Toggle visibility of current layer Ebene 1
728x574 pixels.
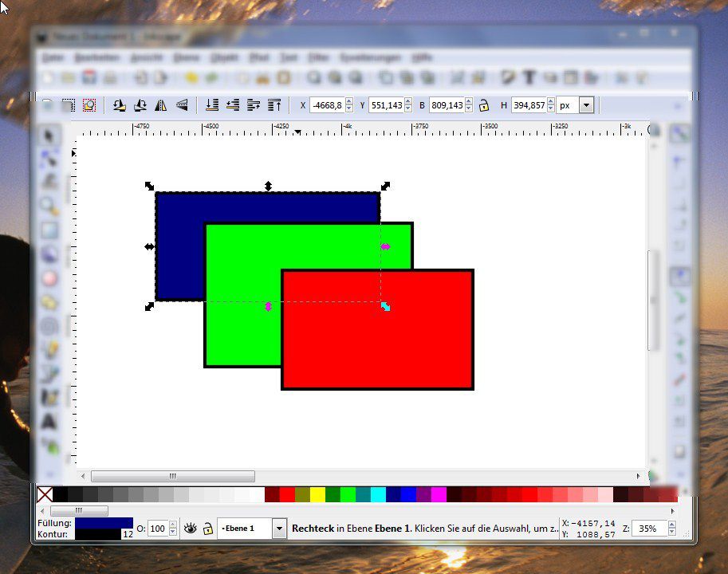(190, 528)
